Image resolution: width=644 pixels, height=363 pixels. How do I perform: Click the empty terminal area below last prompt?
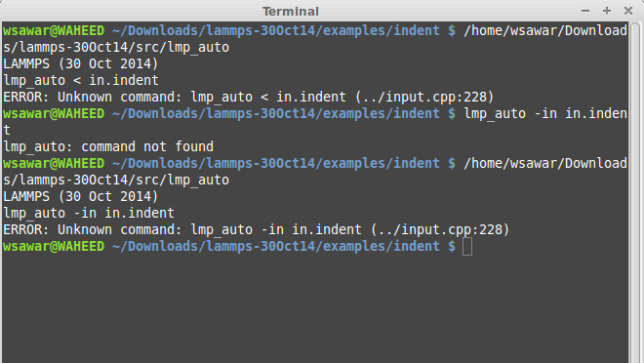click(x=315, y=308)
